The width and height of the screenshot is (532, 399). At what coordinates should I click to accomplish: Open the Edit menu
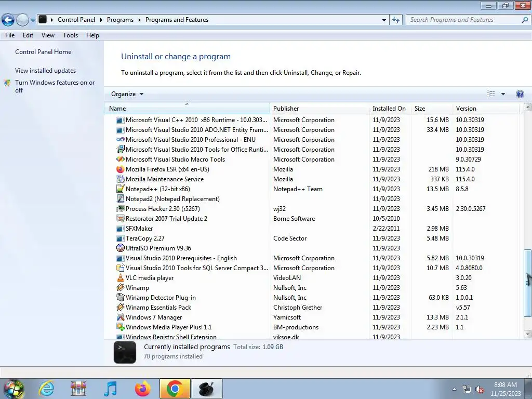pyautogui.click(x=28, y=35)
